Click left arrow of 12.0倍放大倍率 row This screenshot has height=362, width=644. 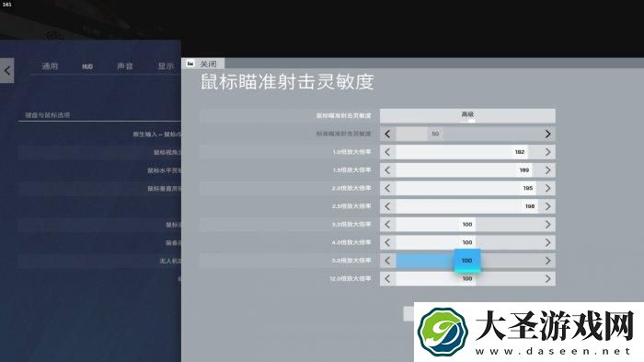tap(387, 278)
